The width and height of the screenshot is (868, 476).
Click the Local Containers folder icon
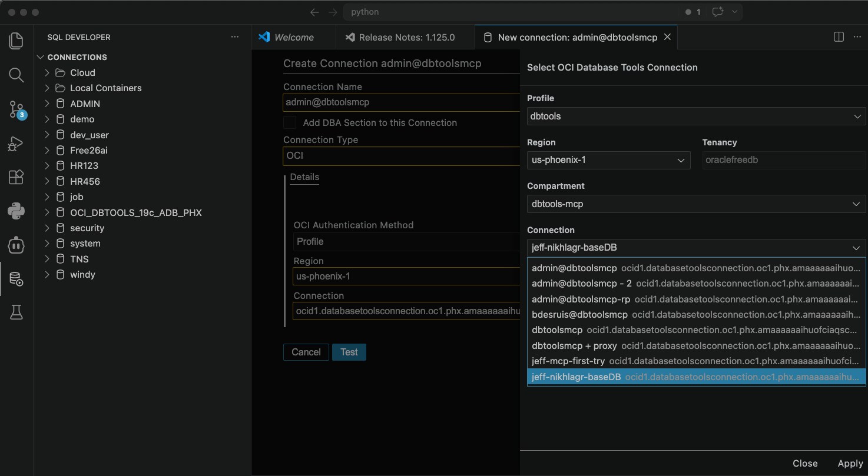pos(60,88)
